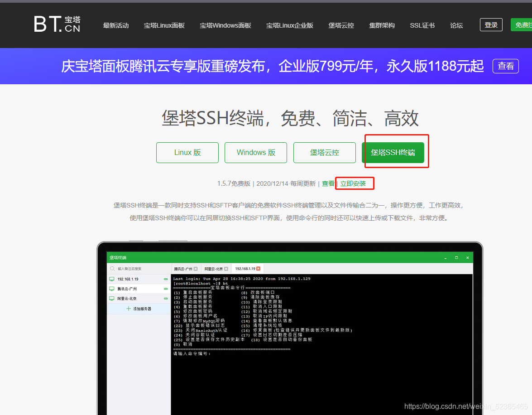Close the 阿里云-北京 terminal tab
Screen dimensions: 532x415
pos(226,269)
